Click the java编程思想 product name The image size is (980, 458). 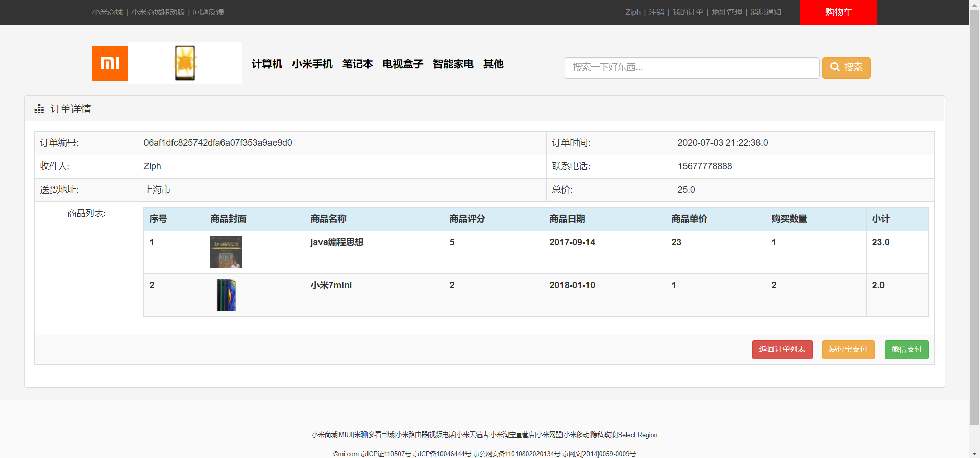coord(337,242)
